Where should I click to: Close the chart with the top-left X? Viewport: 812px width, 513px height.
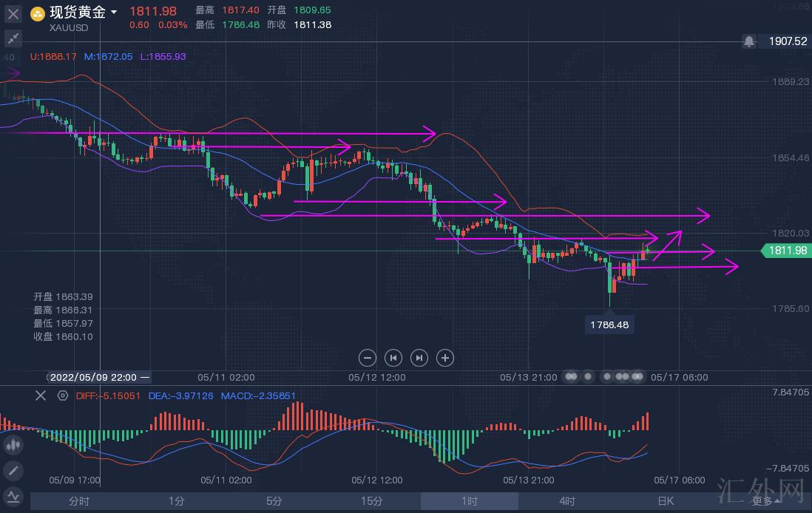click(13, 13)
